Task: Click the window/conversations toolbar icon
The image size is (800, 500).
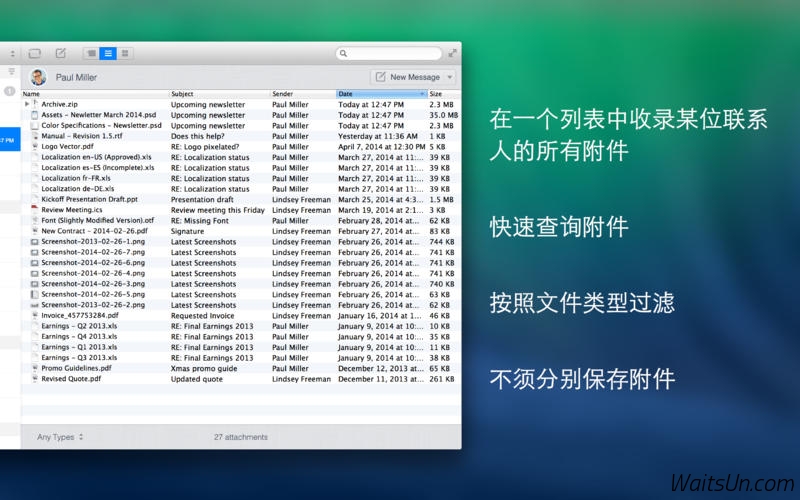Action: 35,53
